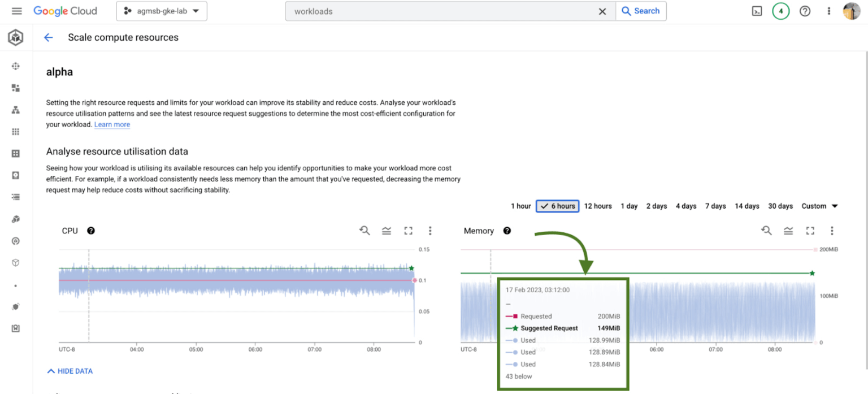The height and width of the screenshot is (394, 868).
Task: Collapse the chart with HIDE DATA
Action: tap(70, 371)
